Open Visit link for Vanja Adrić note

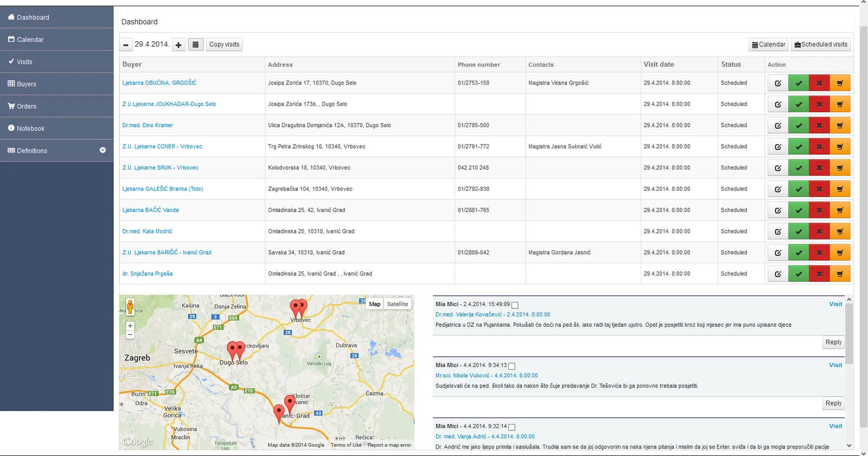click(x=835, y=426)
